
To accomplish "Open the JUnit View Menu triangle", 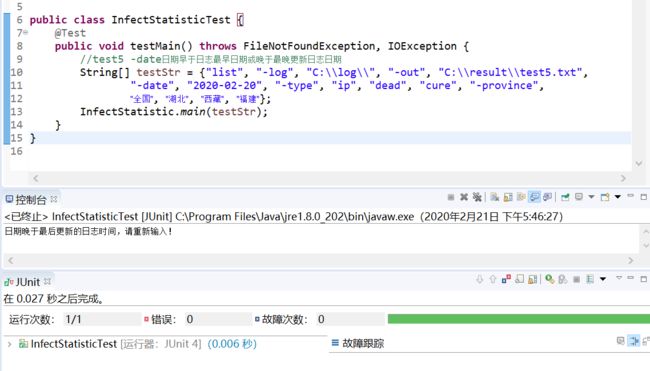I will pos(619,278).
